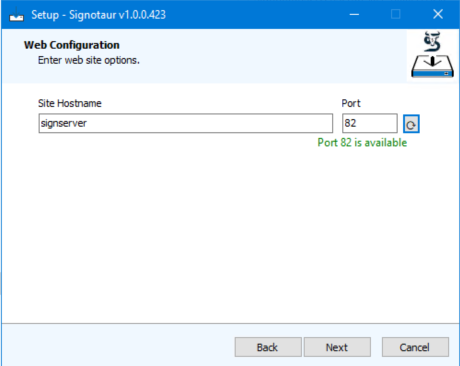Click the 'Port 82 is available' message
Image resolution: width=460 pixels, height=366 pixels.
pyautogui.click(x=362, y=143)
